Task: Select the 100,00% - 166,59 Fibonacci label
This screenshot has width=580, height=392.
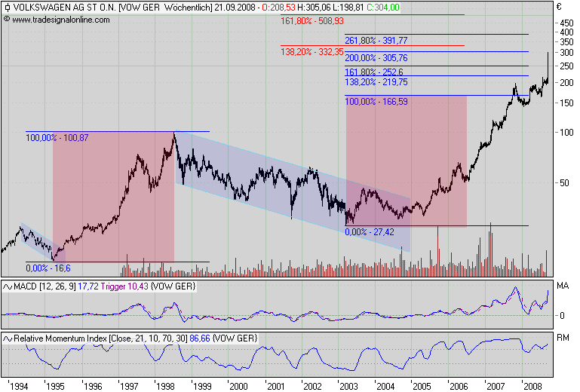Action: click(376, 101)
